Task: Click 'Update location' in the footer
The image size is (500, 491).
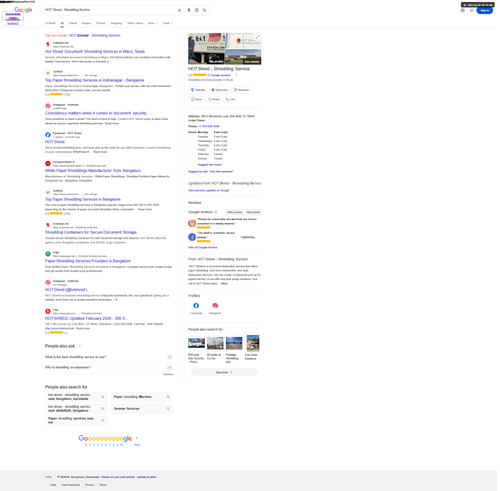Action: (147, 477)
